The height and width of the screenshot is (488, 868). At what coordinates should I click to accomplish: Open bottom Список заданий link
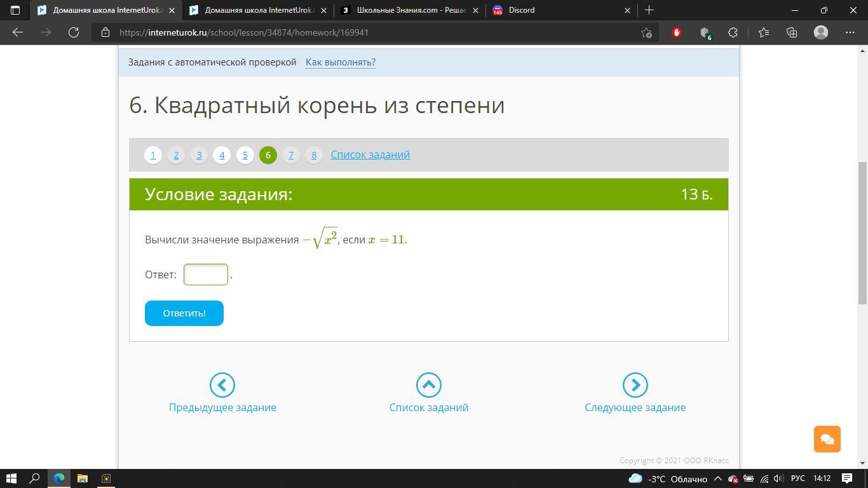[429, 407]
